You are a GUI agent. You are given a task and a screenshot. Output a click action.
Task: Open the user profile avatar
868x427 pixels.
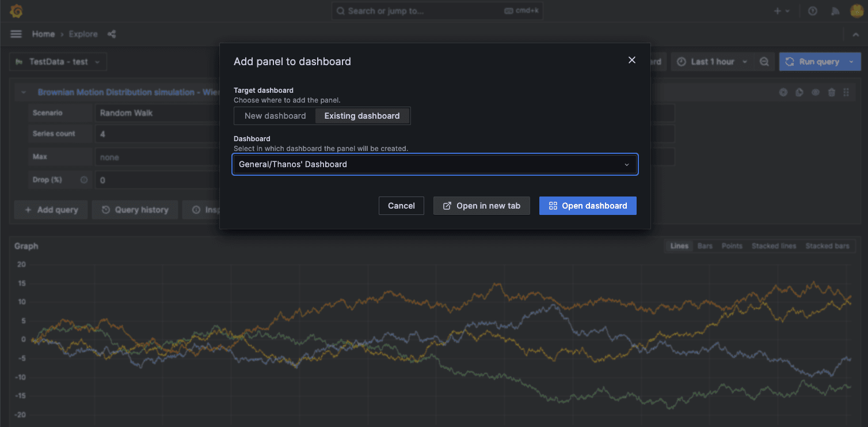coord(857,10)
